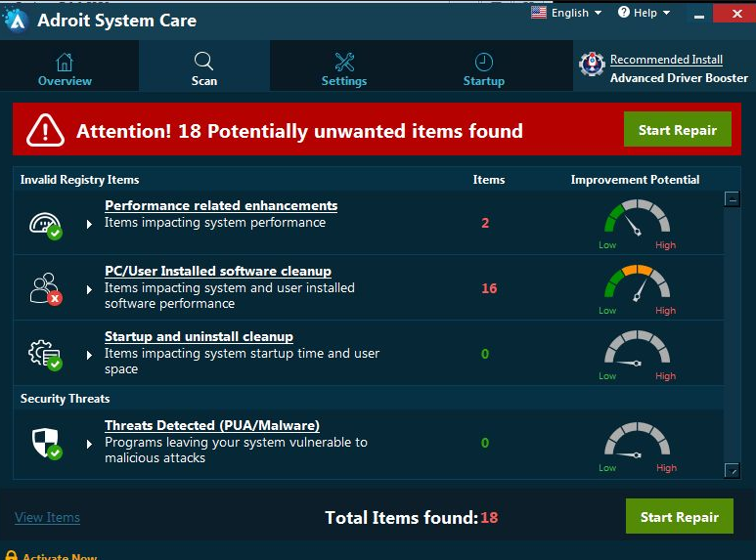Click the Activate Now lock icon
This screenshot has width=756, height=560.
12,556
